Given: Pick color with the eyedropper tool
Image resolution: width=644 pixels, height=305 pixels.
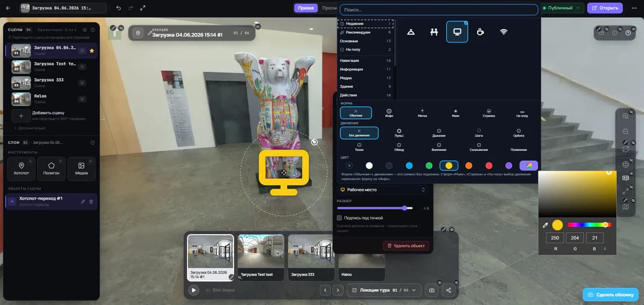Looking at the screenshot, I should [x=545, y=225].
